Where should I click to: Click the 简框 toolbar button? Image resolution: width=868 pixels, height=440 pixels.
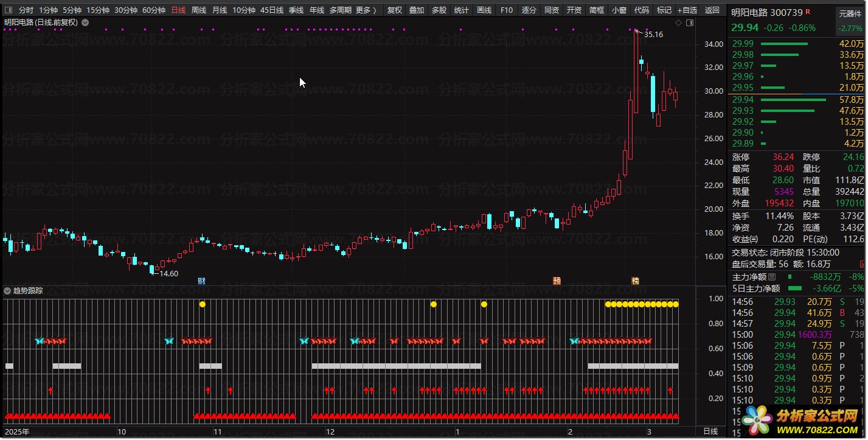tap(597, 10)
